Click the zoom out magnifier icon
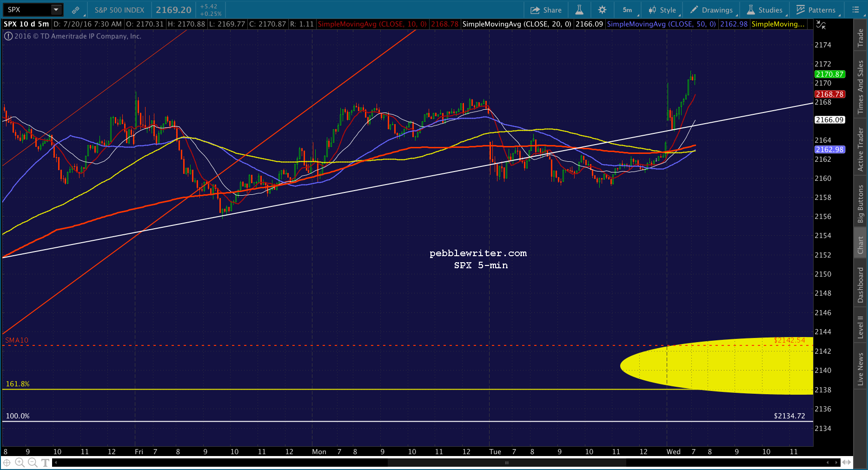Viewport: 868px width, 470px height. click(32, 462)
